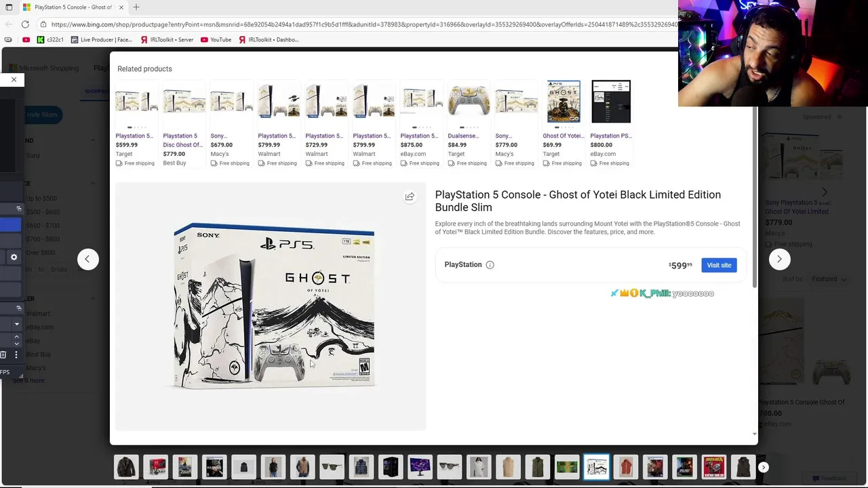Open the Sony $779.00 Macy's product
Viewport: 868px width, 488px height.
[516, 123]
